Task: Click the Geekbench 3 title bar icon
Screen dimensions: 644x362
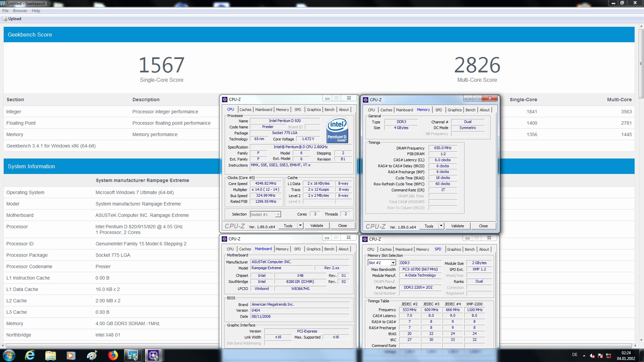Action: [x=3, y=3]
